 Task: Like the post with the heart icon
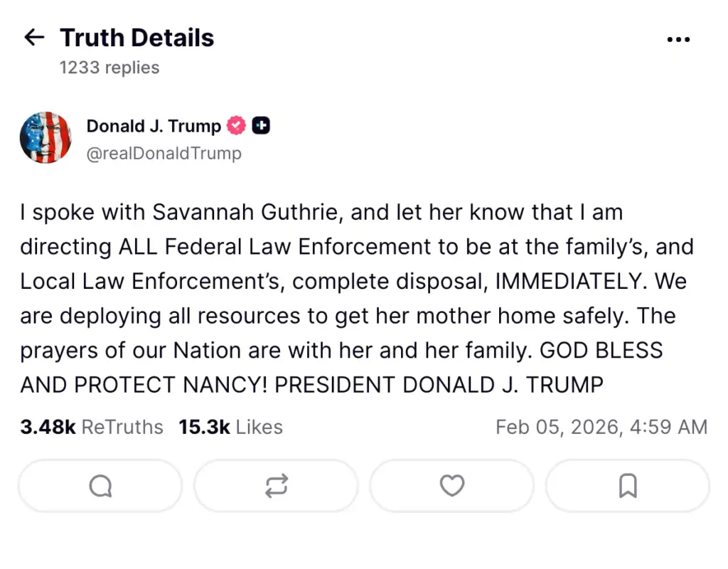[x=451, y=486]
